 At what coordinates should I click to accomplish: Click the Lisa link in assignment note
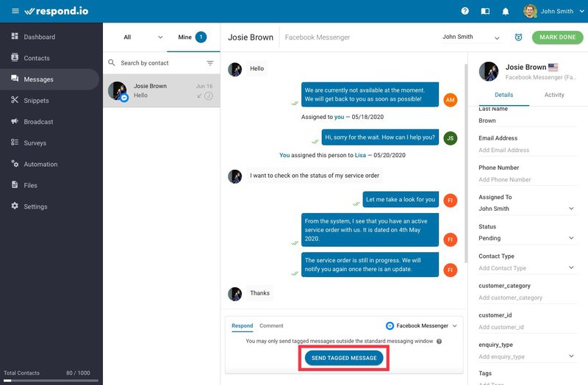tap(360, 155)
